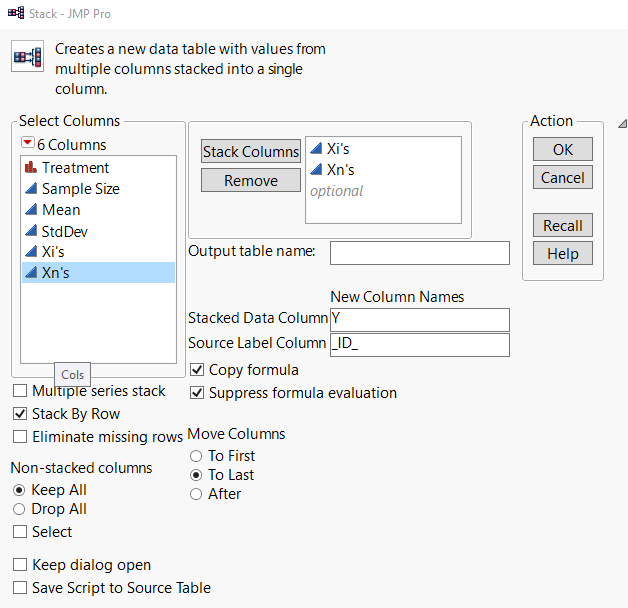628x608 pixels.
Task: Click the Mean column continuous icon
Action: coord(30,210)
